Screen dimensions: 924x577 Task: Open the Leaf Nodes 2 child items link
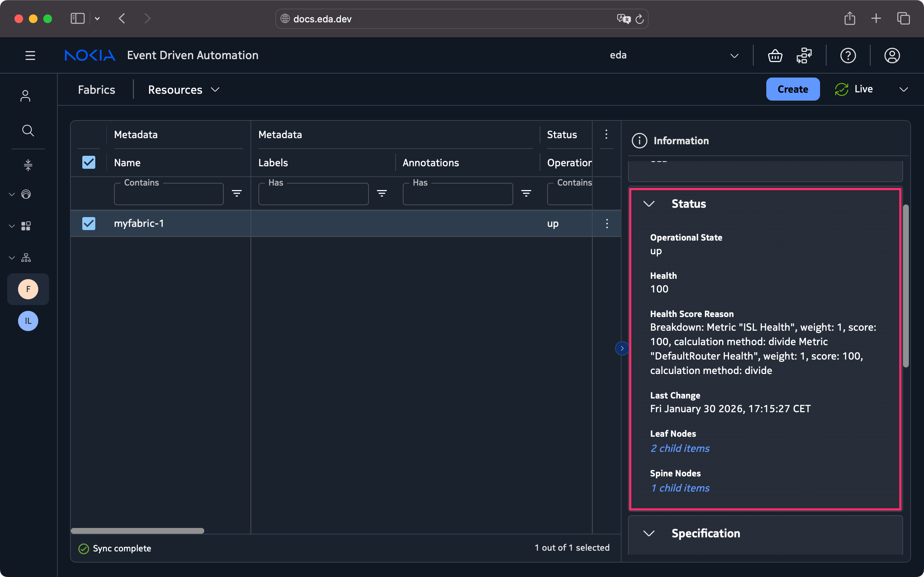(x=680, y=448)
